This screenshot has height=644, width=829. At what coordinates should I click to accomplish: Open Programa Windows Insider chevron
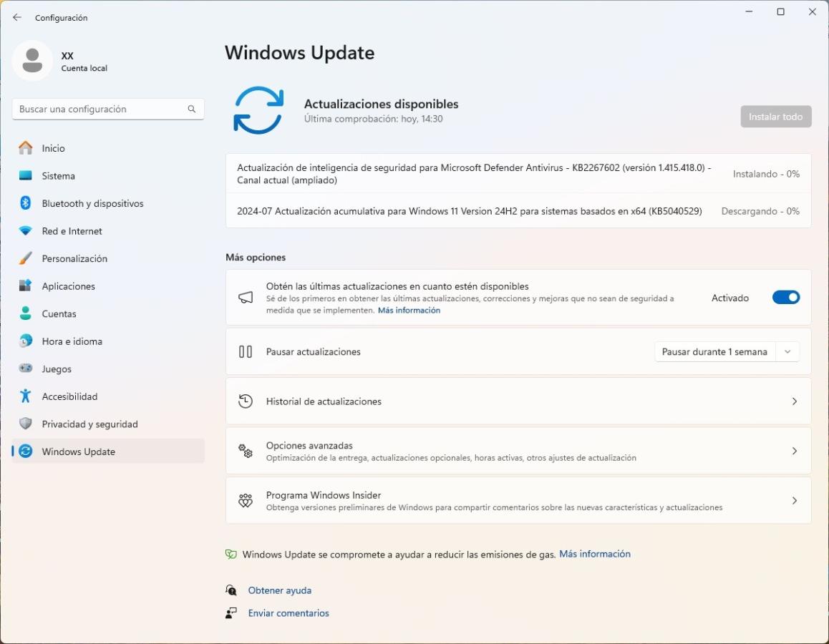tap(794, 501)
